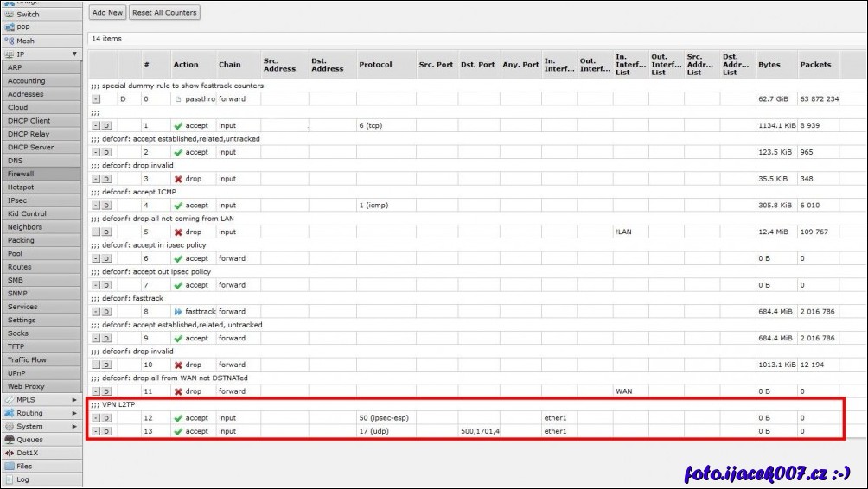Remove rule 11 using its minus button
This screenshot has height=489, width=868.
click(95, 391)
